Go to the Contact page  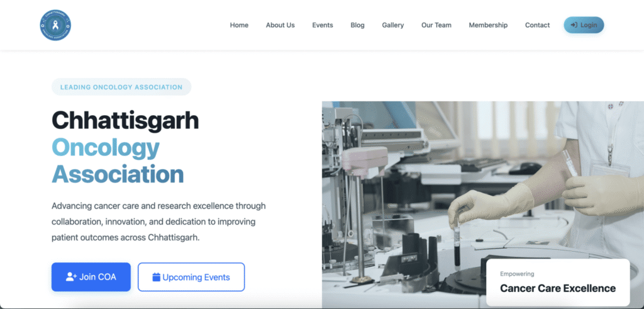point(537,25)
